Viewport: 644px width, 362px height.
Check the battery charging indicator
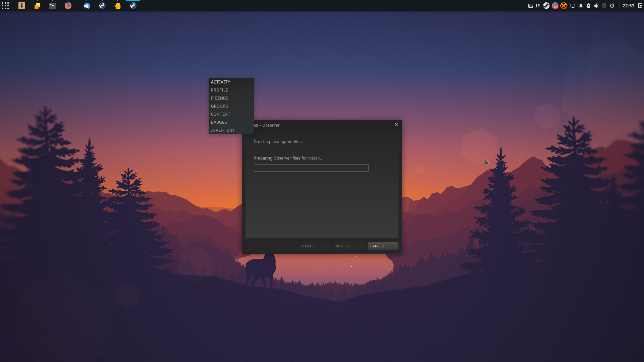tap(589, 6)
